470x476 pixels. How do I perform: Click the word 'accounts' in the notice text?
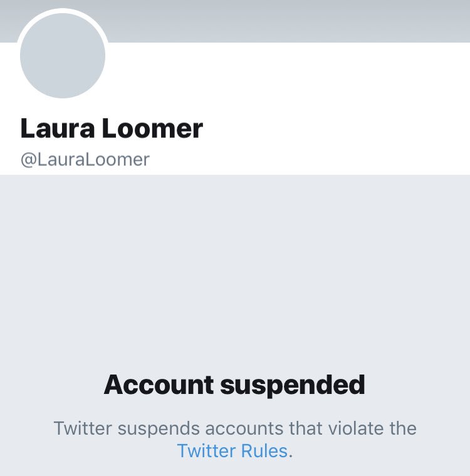coord(244,429)
